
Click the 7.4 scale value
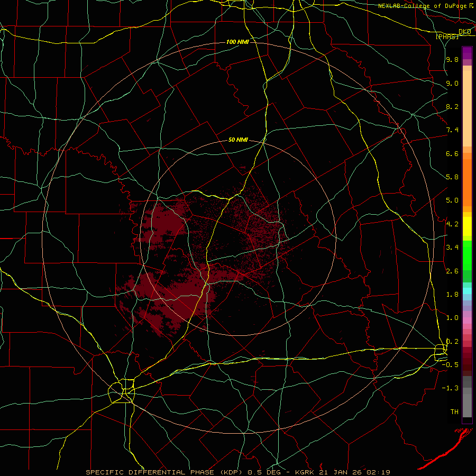tap(452, 130)
